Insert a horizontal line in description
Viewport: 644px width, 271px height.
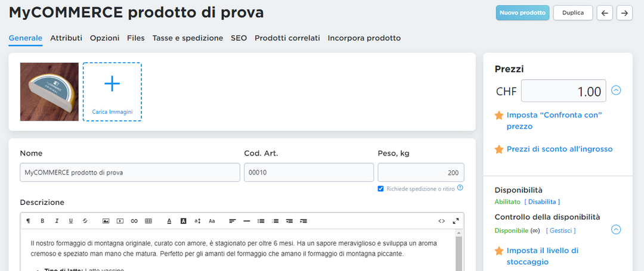[x=247, y=221]
